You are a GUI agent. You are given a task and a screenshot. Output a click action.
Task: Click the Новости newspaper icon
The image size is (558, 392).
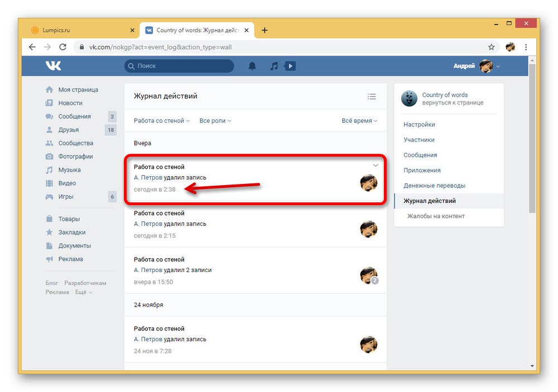point(49,103)
